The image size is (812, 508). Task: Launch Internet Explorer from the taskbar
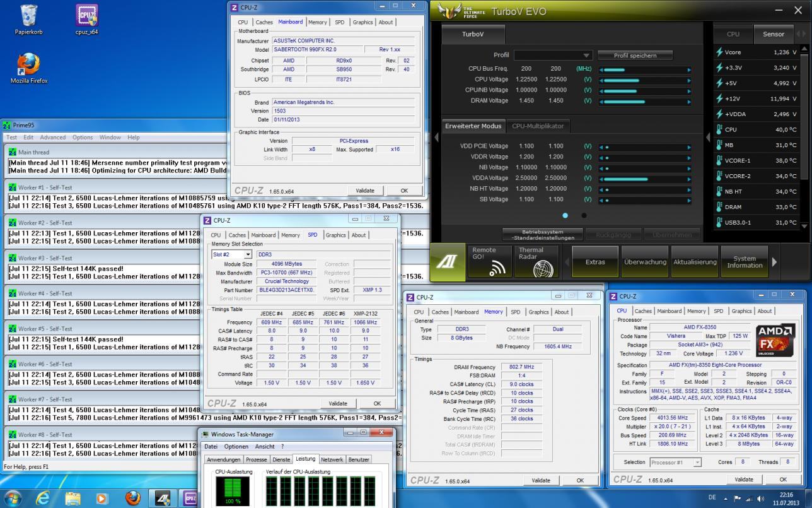click(43, 498)
